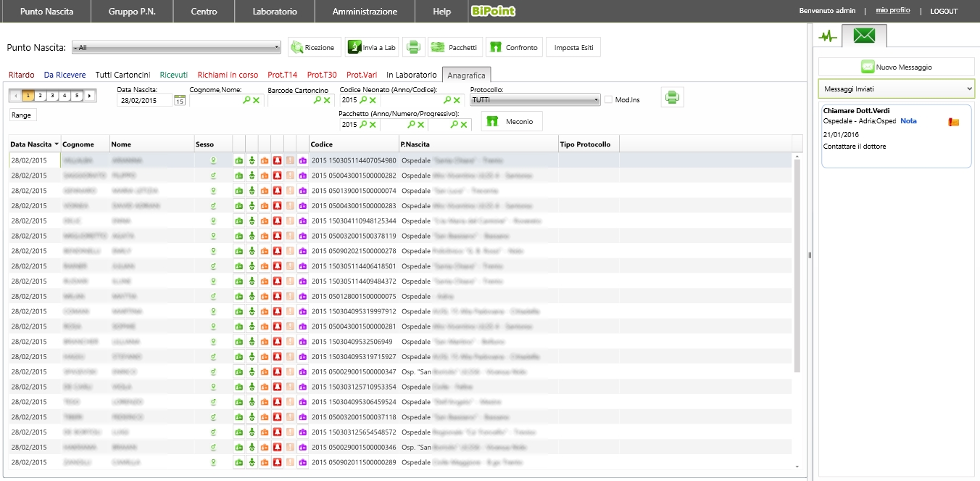Switch to the heartbeat monitor panel tab
The width and height of the screenshot is (980, 481).
(x=827, y=36)
